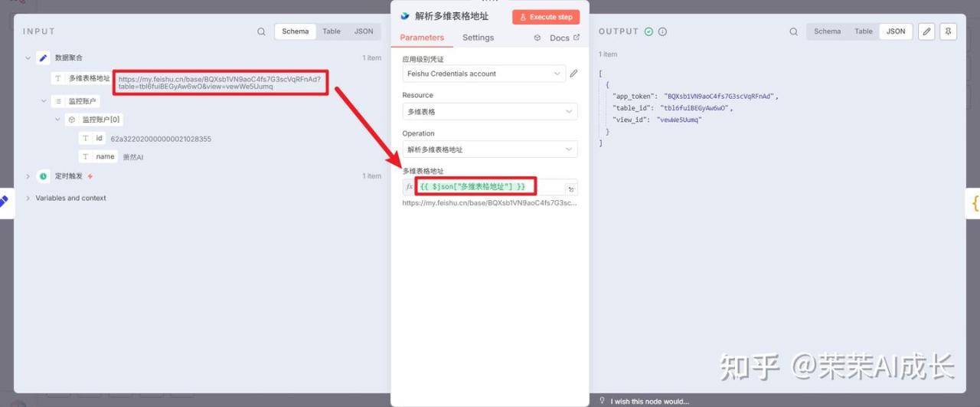
Task: Click the 数据聚合 node pencil icon
Action: [44, 57]
